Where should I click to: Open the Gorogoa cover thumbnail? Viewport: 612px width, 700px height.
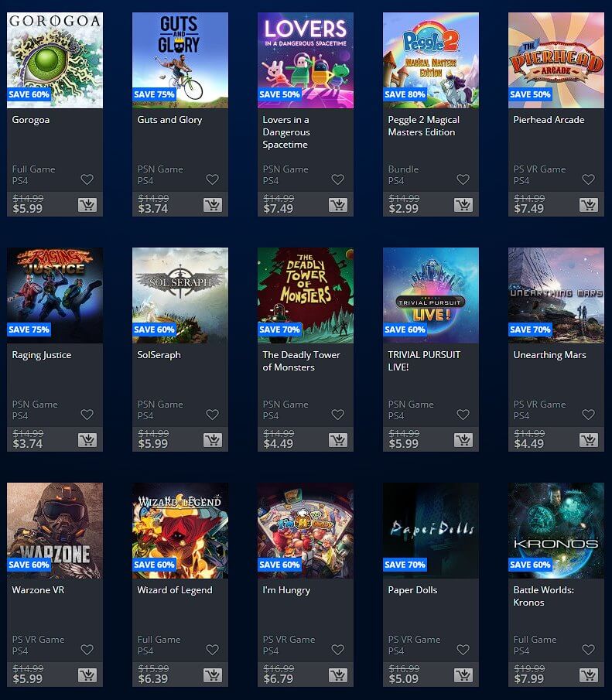(x=55, y=60)
